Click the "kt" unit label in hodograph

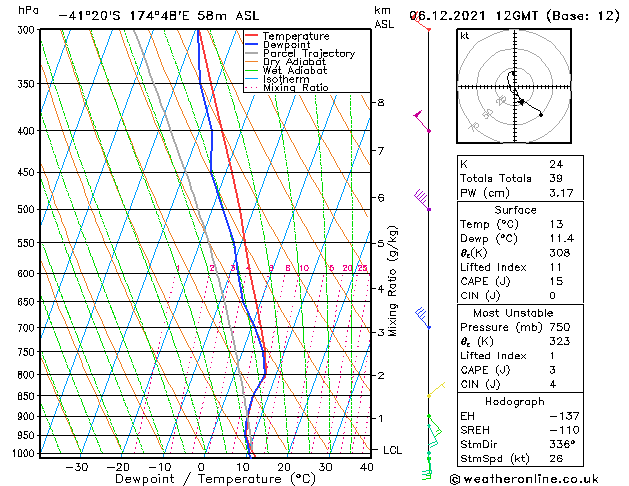coord(465,36)
